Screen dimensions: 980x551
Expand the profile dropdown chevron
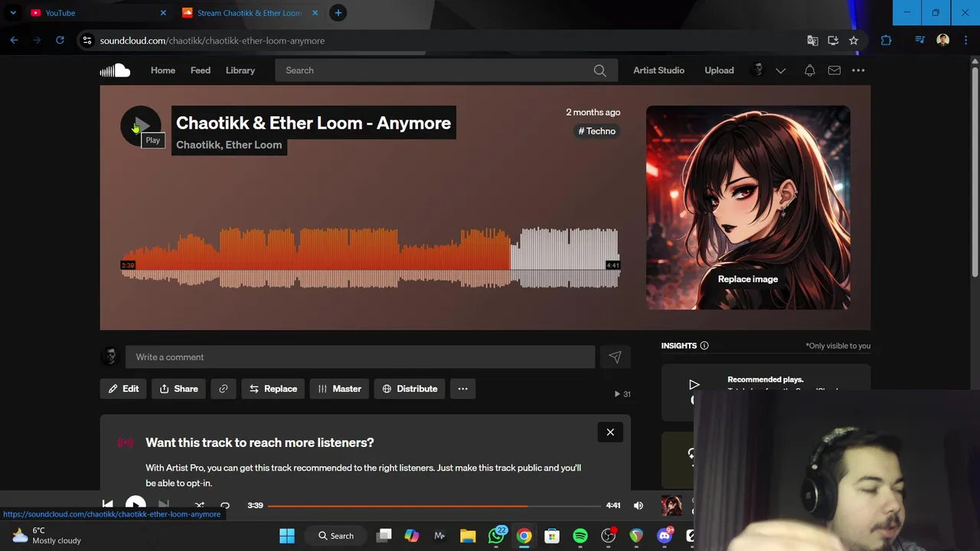[781, 70]
